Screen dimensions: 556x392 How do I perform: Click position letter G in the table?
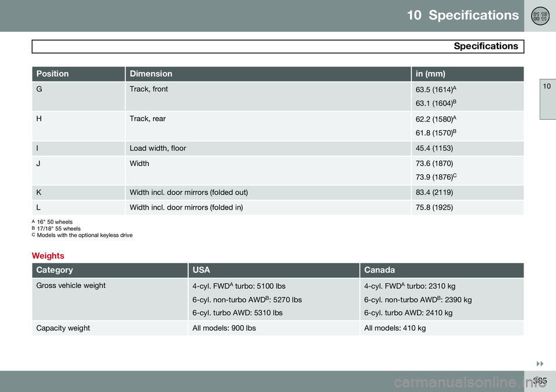point(39,89)
